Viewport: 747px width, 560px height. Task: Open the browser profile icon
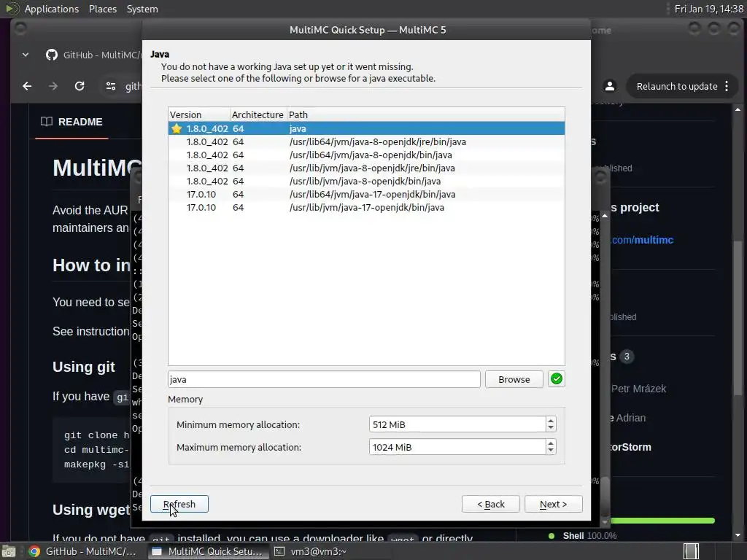point(609,86)
